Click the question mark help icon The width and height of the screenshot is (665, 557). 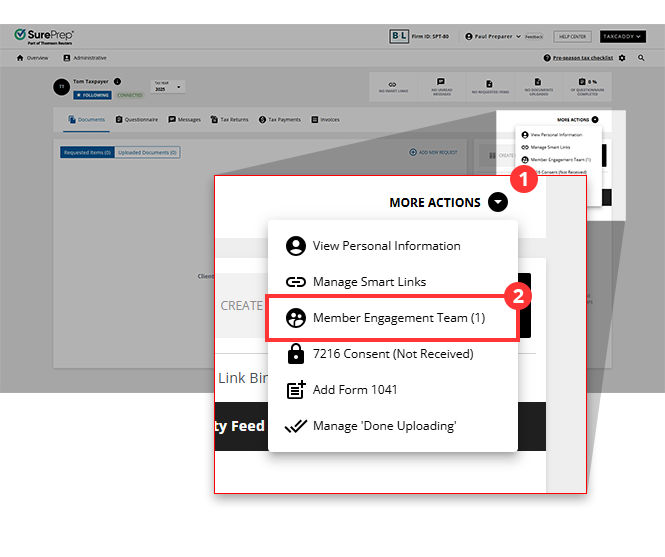(547, 58)
